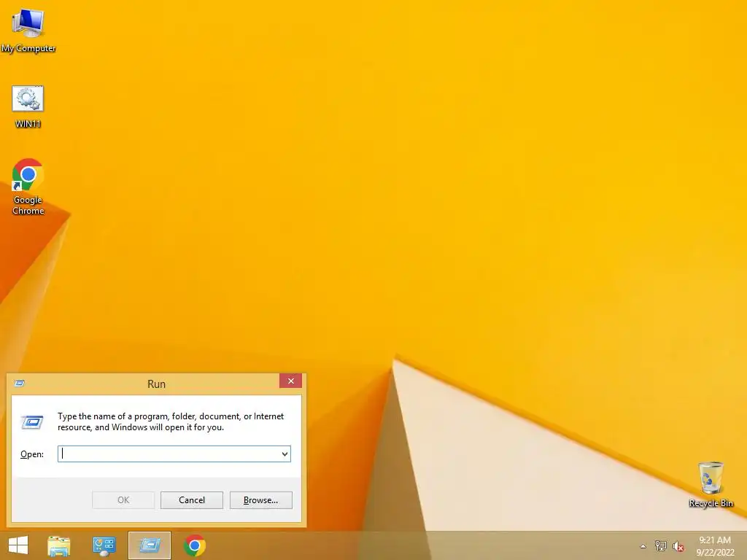Screen dimensions: 747x560
Task: Click the Run window title text
Action: pyautogui.click(x=156, y=384)
